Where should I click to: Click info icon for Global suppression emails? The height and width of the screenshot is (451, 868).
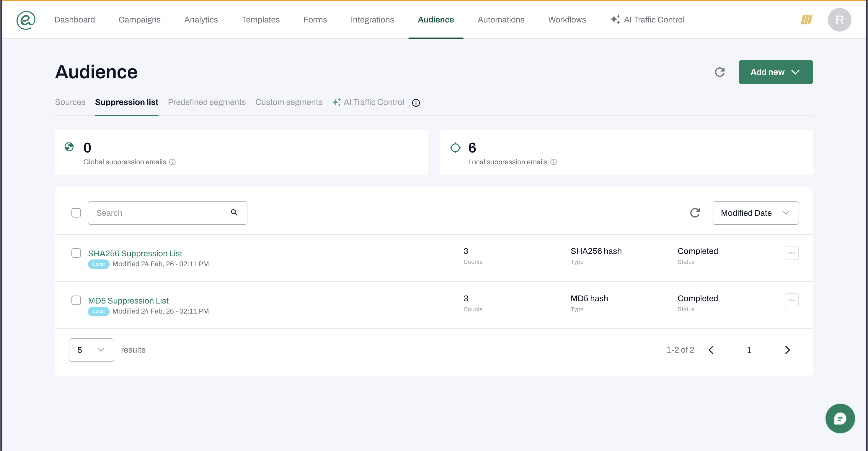(x=172, y=162)
